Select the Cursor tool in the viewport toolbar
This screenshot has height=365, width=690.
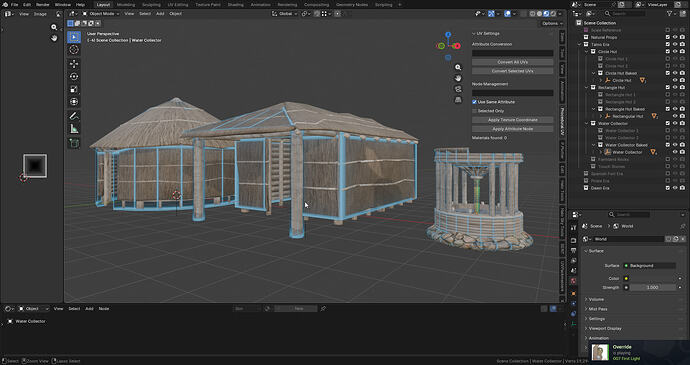coord(74,50)
